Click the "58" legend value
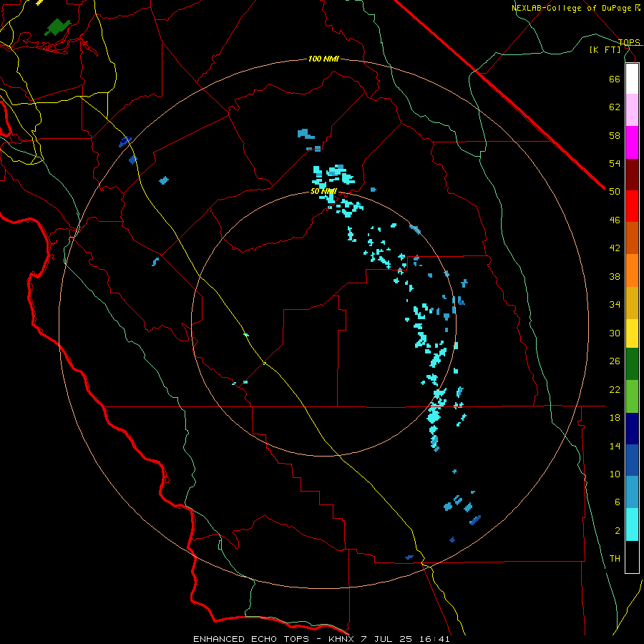This screenshot has width=644, height=644. click(x=615, y=135)
